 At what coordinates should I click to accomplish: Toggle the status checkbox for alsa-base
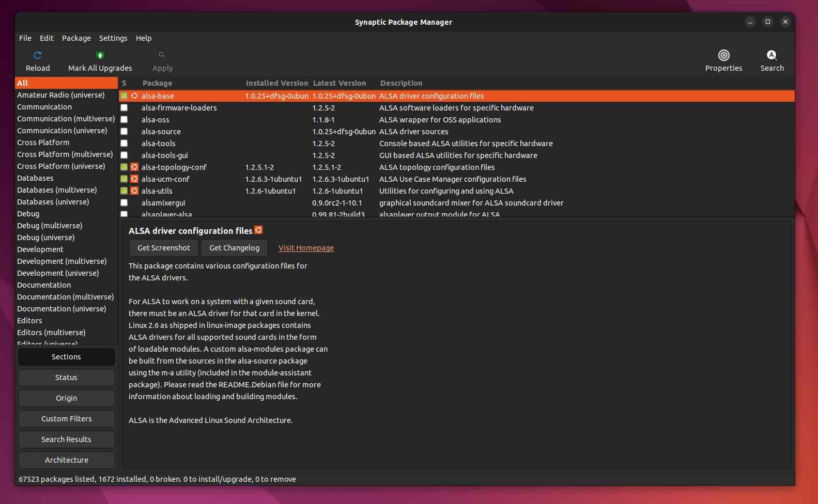[124, 96]
